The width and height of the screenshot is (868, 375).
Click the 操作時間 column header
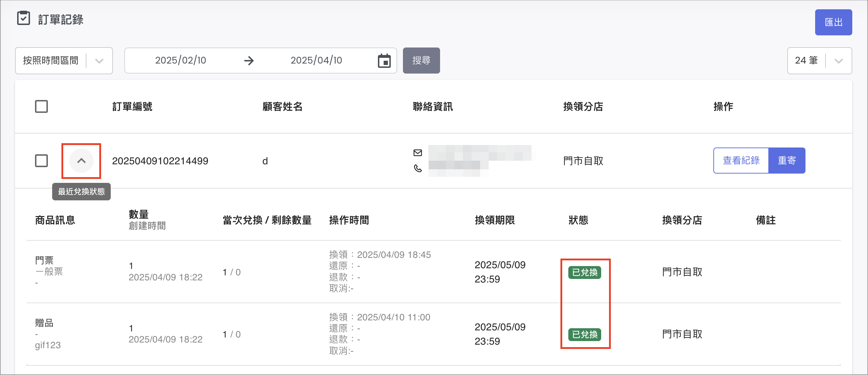coord(349,220)
